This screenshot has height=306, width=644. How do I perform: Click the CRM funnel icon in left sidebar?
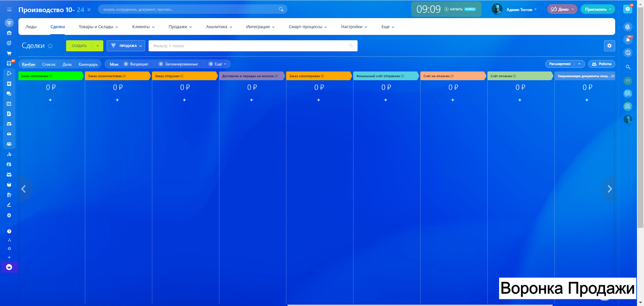(x=9, y=23)
